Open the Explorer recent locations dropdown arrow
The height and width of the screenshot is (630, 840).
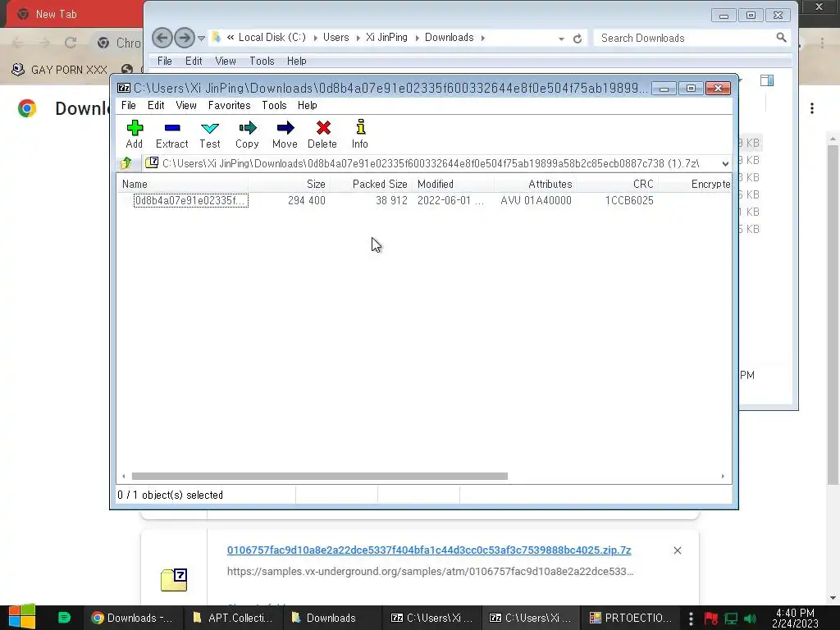coord(202,38)
